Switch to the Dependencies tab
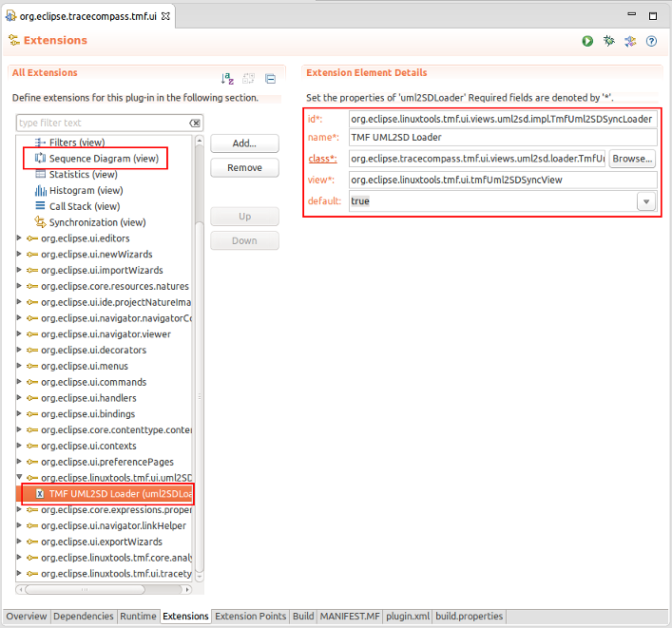This screenshot has height=628, width=672. click(84, 617)
